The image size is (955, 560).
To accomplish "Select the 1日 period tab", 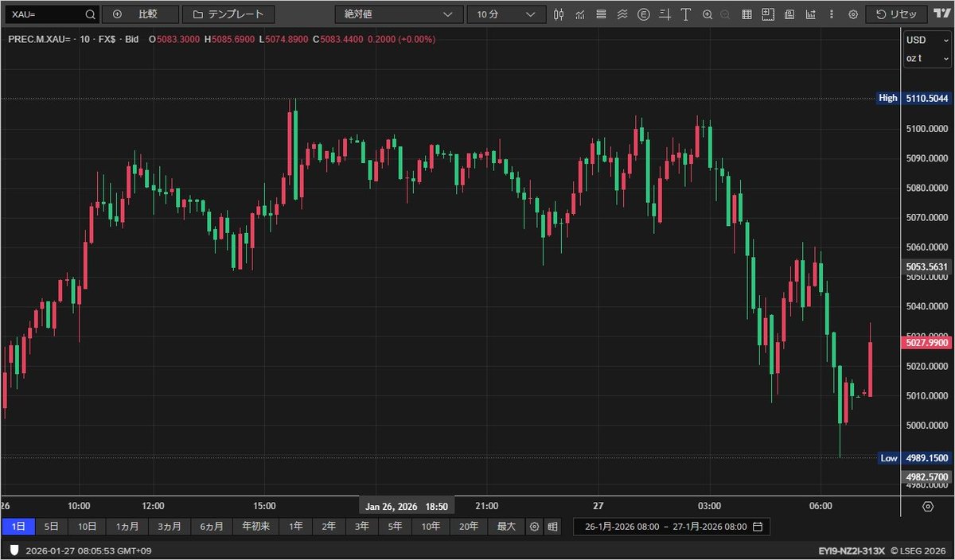I will [18, 527].
